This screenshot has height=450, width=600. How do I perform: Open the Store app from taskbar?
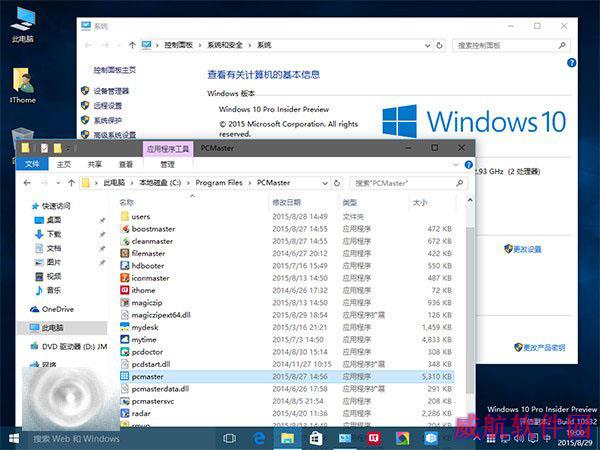click(x=316, y=439)
